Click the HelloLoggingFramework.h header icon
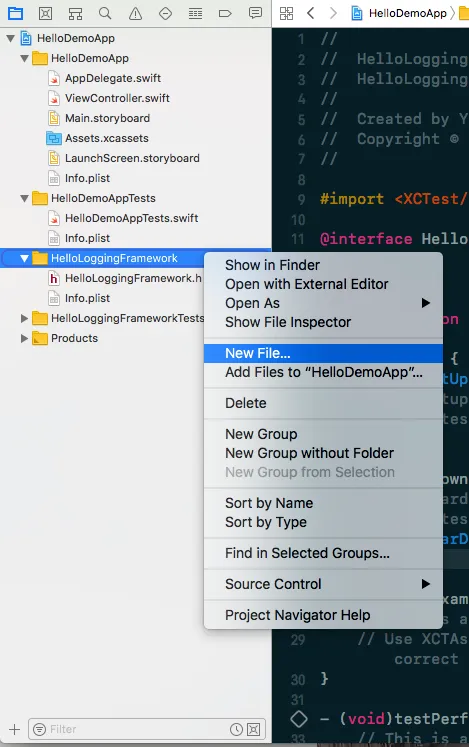The image size is (469, 747). 54,278
